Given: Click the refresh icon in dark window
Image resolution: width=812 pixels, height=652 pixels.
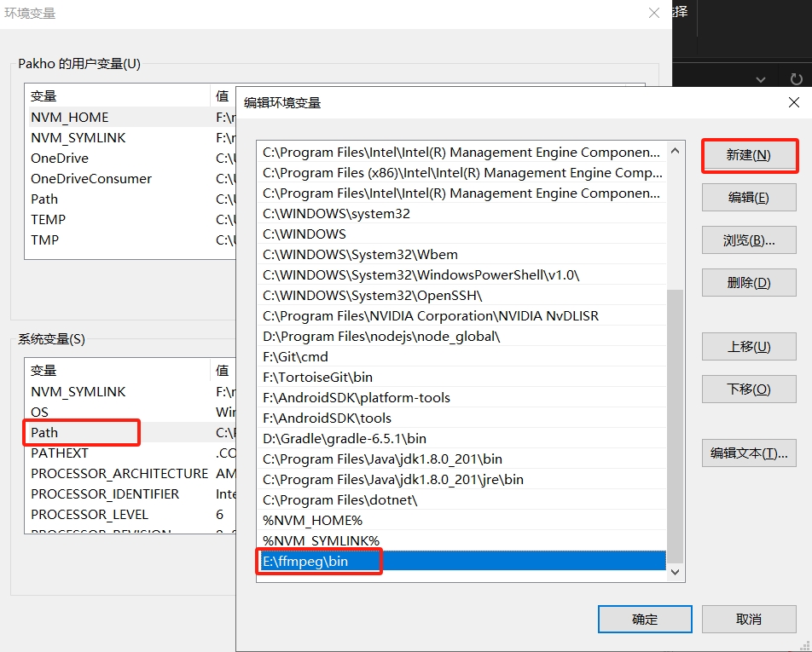Looking at the screenshot, I should coord(796,79).
